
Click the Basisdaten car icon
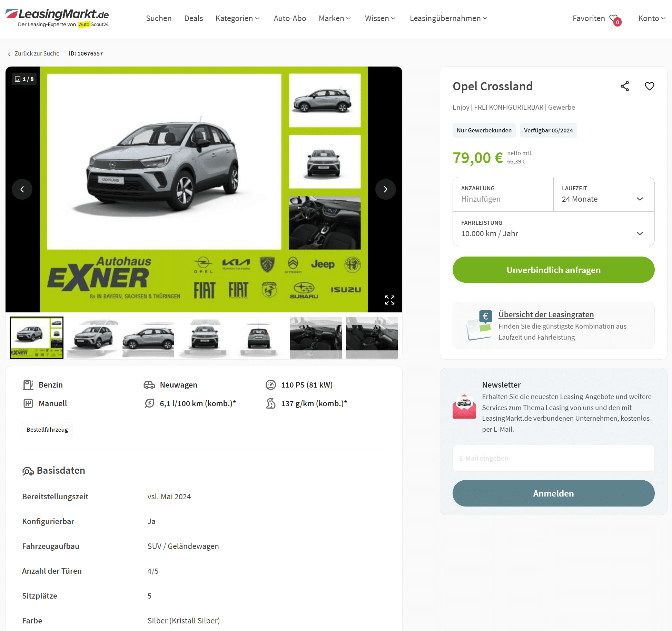click(28, 471)
